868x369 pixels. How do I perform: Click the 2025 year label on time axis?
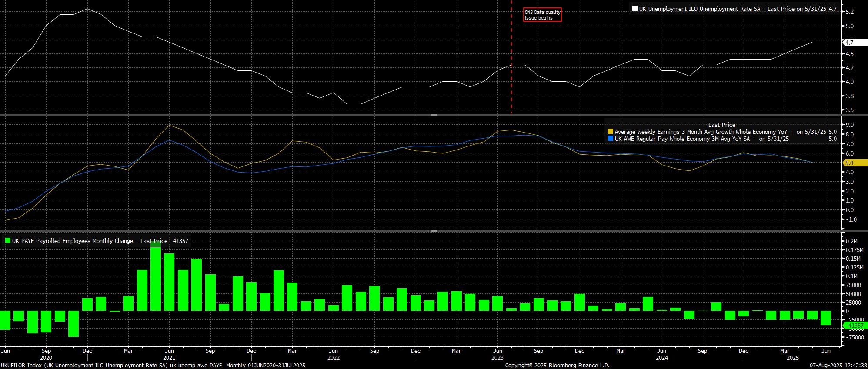(793, 358)
